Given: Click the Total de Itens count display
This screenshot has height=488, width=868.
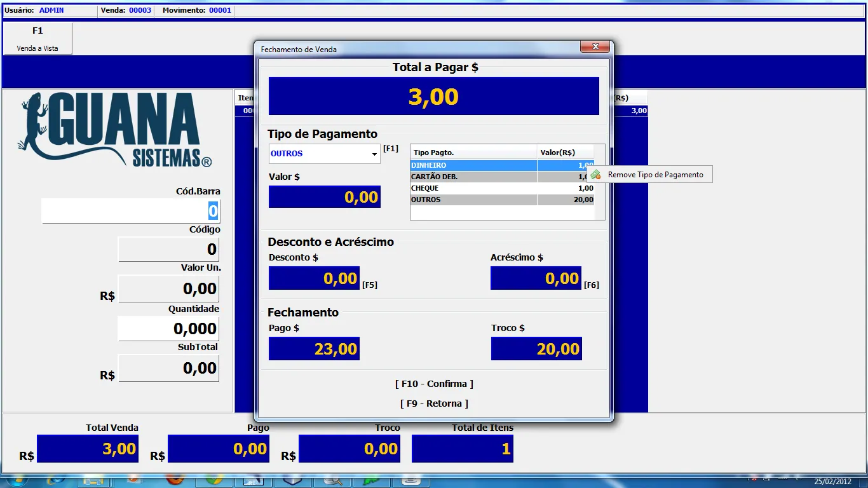Looking at the screenshot, I should tap(463, 449).
